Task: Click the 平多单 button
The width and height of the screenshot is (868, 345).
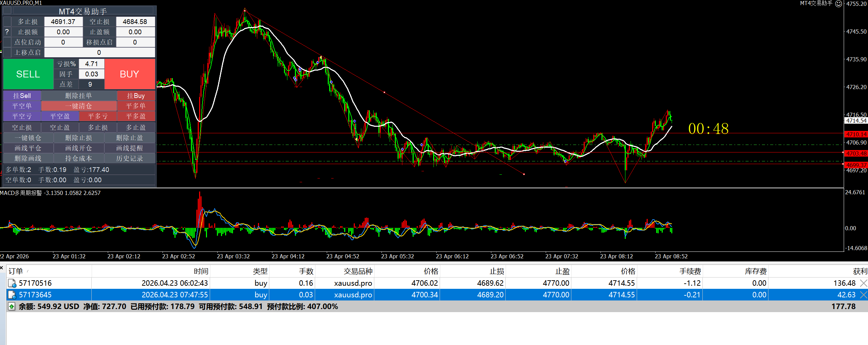Action: (x=136, y=106)
